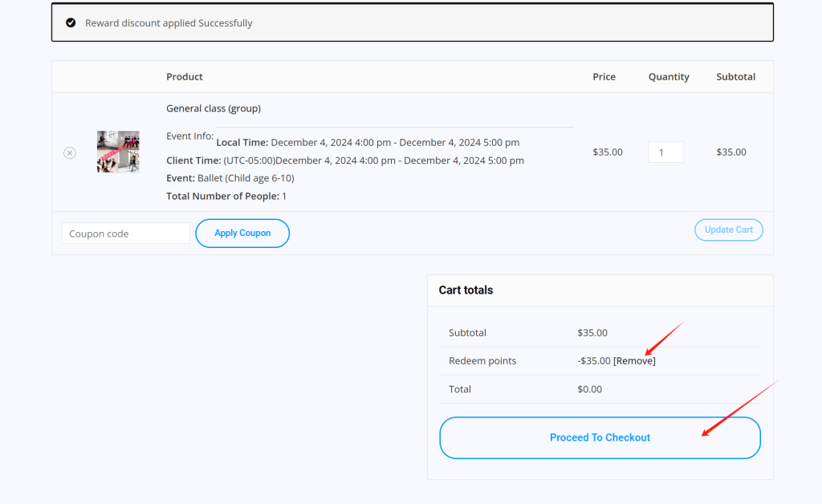Click the Cart totals heading
Image resolution: width=822 pixels, height=504 pixels.
(x=466, y=291)
